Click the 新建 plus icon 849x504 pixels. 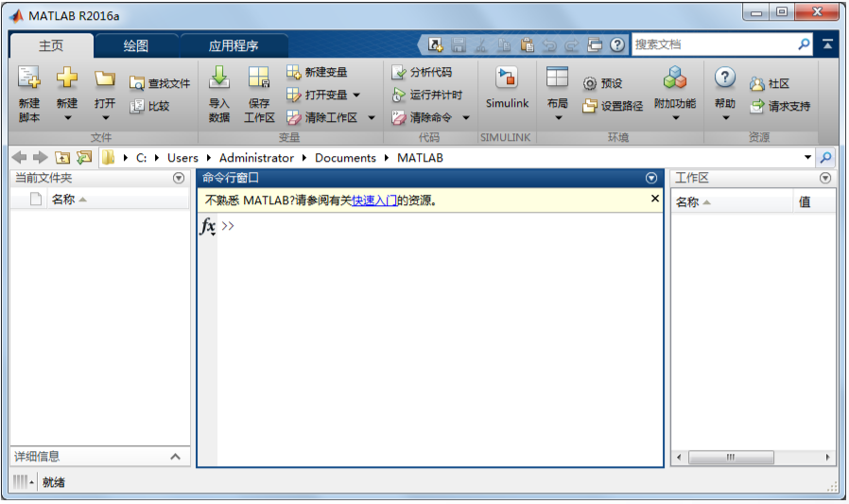[x=67, y=78]
